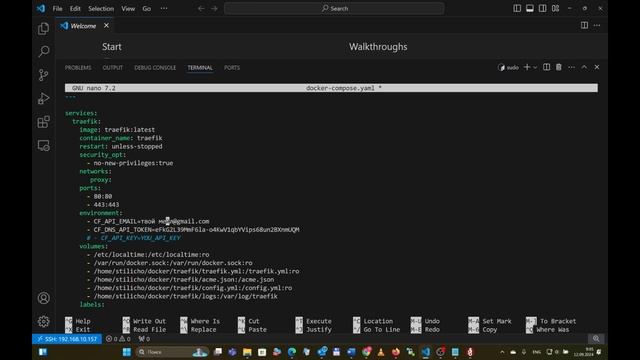
Task: Maximize the panel with the chevron up
Action: click(584, 67)
